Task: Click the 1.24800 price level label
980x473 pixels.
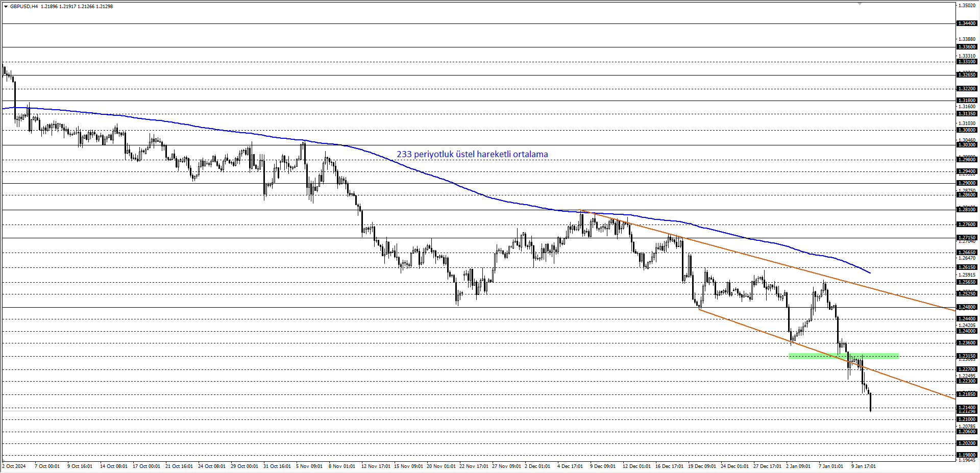Action: coord(967,307)
